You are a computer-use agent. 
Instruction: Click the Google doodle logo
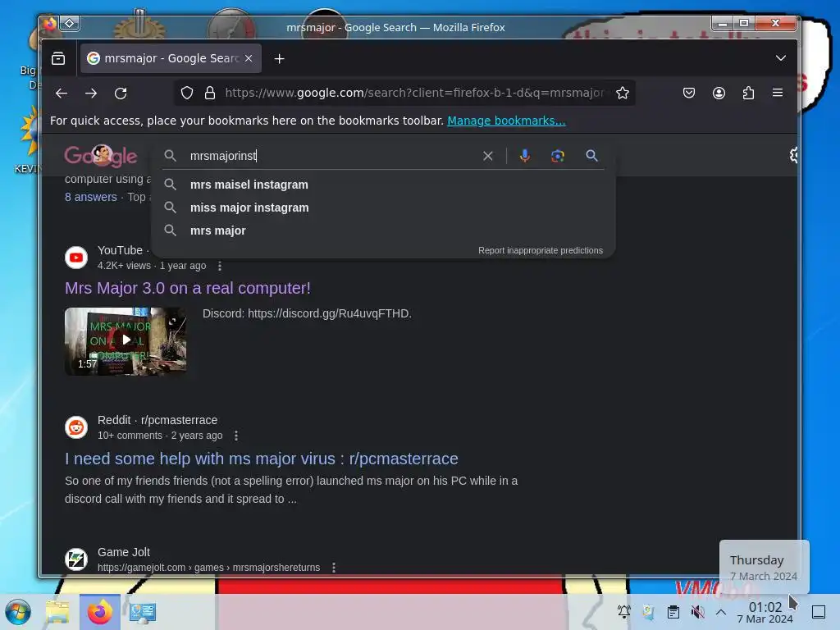(x=101, y=155)
